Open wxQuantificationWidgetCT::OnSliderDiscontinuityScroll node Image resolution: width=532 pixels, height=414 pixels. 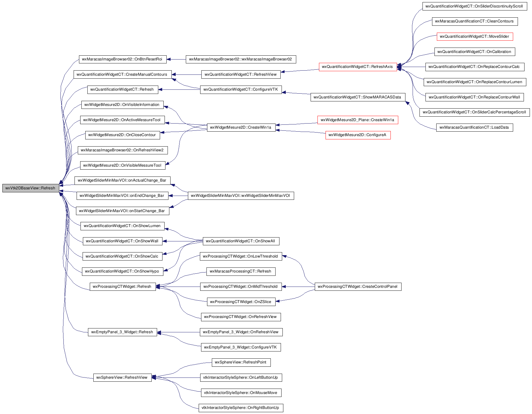click(x=475, y=6)
